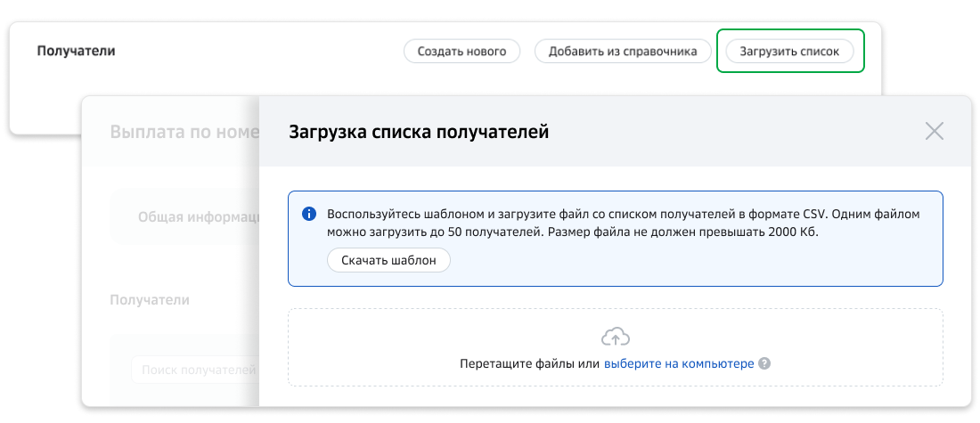Click the "Перетащите файлы или" text
Viewport: 980px width, 423px height.
click(x=529, y=364)
